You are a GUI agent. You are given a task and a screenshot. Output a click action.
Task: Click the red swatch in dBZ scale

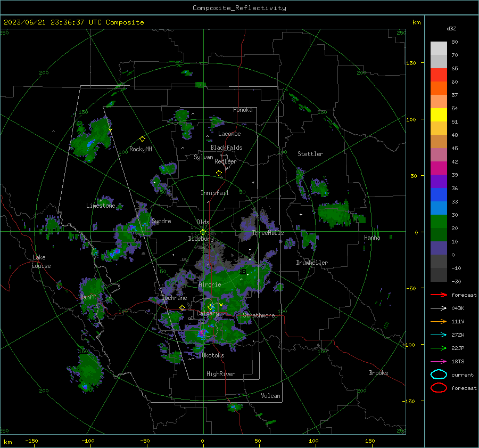point(439,75)
